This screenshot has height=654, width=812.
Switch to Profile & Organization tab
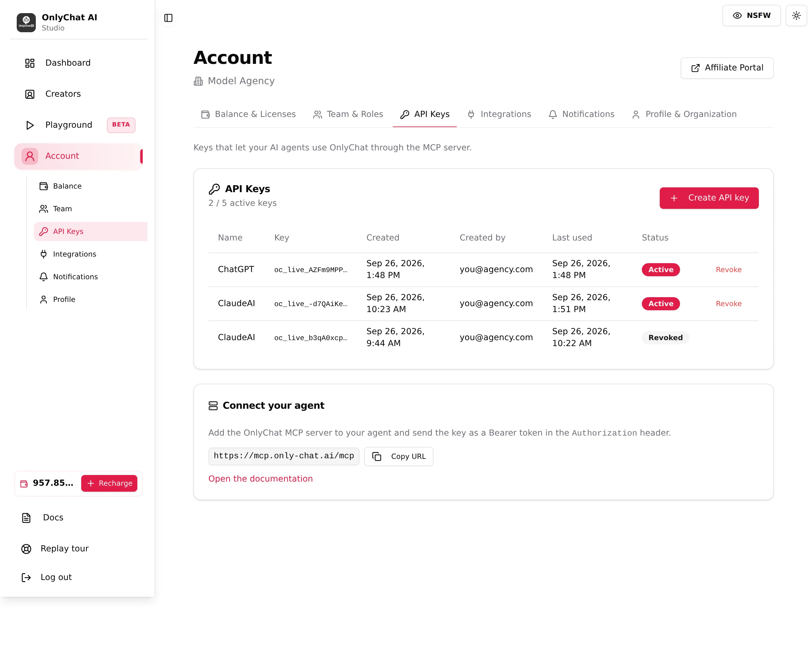point(684,114)
